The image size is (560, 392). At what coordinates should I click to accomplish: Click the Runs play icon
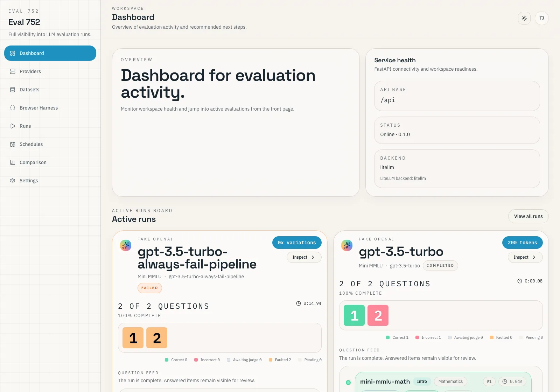coord(13,126)
